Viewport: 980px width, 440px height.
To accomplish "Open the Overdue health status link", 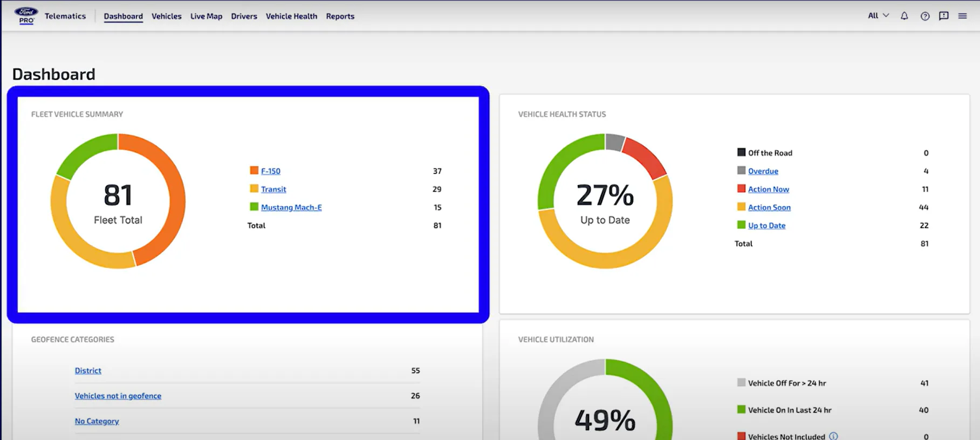I will click(x=763, y=171).
